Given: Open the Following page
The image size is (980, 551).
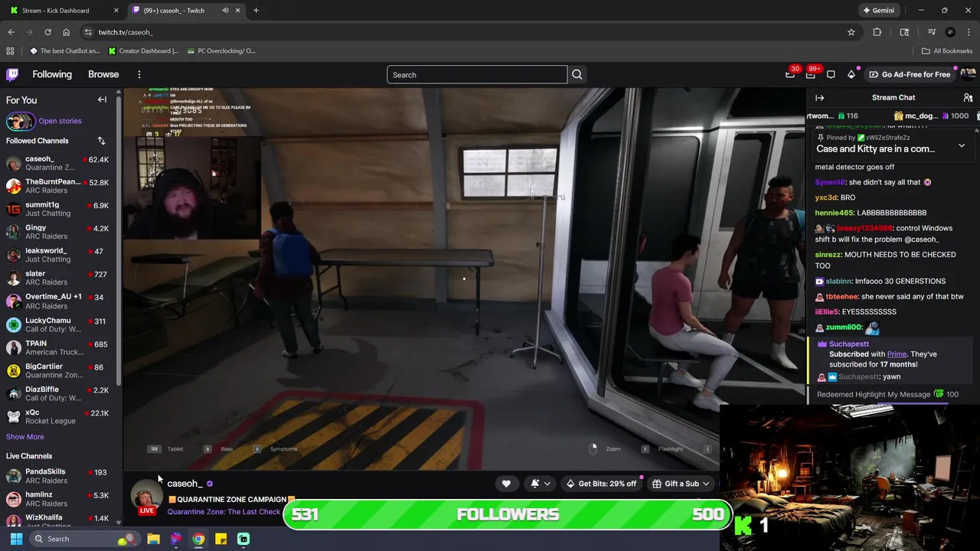Looking at the screenshot, I should pyautogui.click(x=52, y=74).
